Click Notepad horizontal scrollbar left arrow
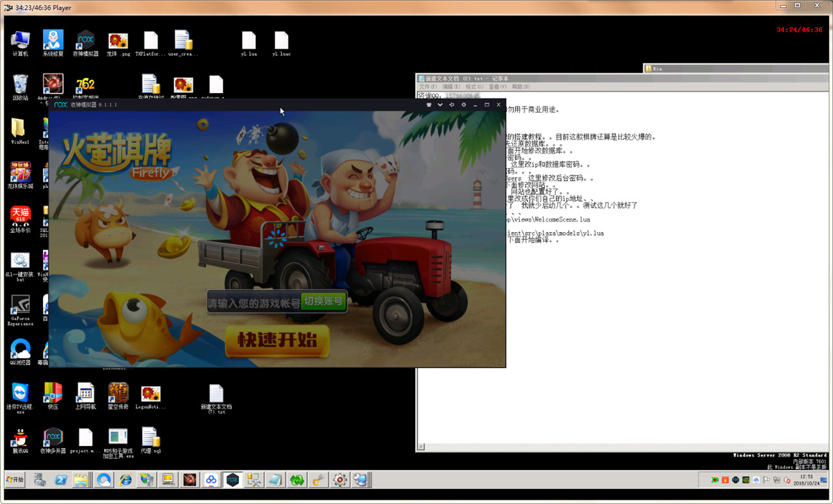This screenshot has width=833, height=504. 421,447
